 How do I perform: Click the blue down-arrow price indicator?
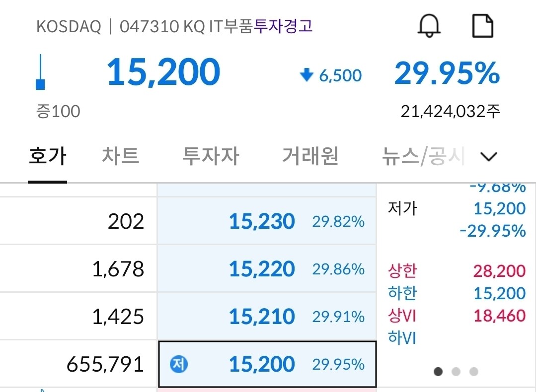pyautogui.click(x=40, y=71)
